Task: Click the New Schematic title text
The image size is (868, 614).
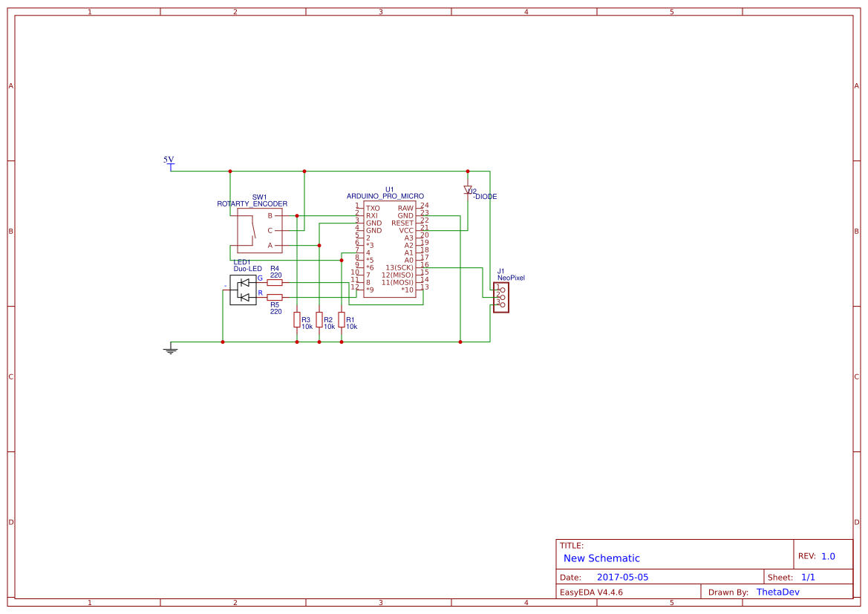Action: 601,558
